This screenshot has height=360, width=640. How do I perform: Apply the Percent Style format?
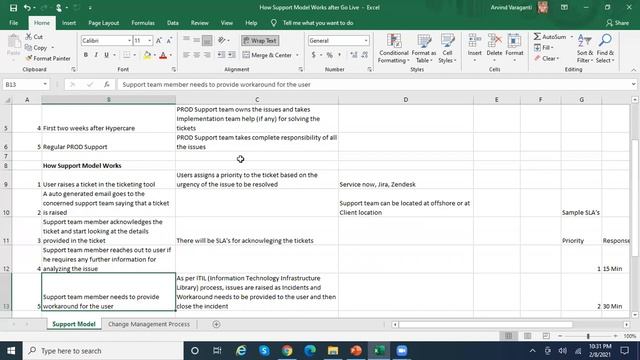click(x=329, y=55)
